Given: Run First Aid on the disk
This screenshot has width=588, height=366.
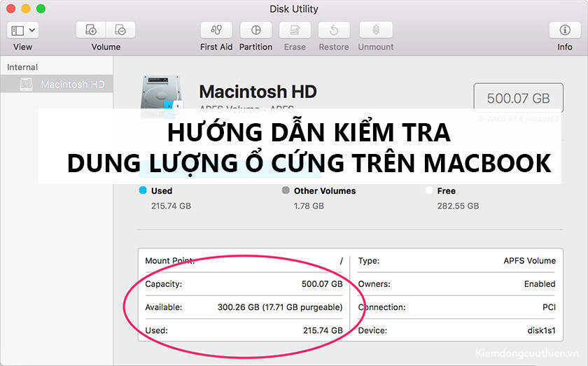Looking at the screenshot, I should tap(216, 30).
